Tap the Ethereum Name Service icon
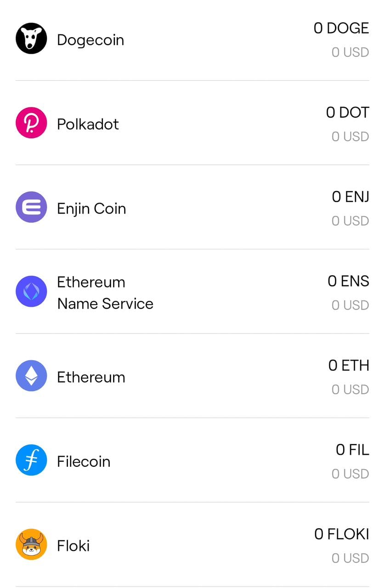Image resolution: width=385 pixels, height=588 pixels. (31, 291)
